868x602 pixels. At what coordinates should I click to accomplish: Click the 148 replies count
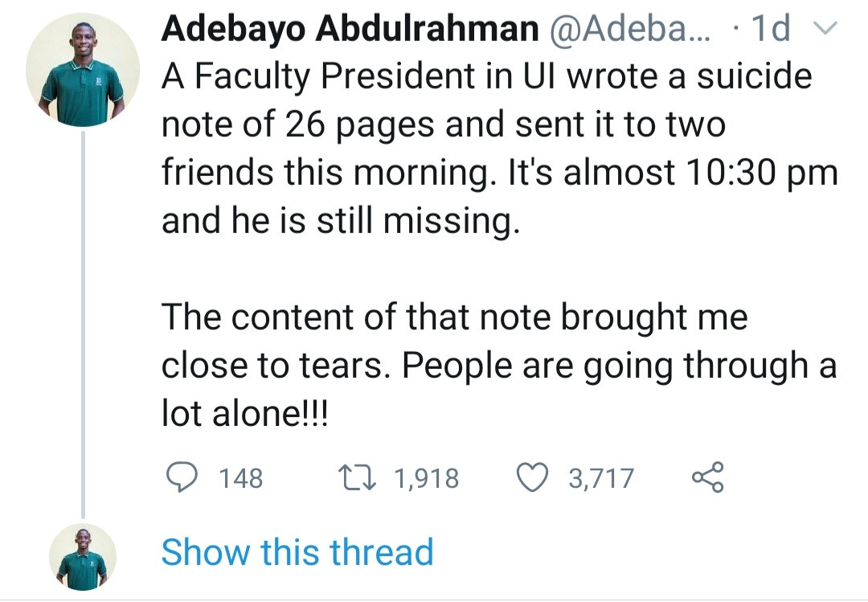click(240, 479)
